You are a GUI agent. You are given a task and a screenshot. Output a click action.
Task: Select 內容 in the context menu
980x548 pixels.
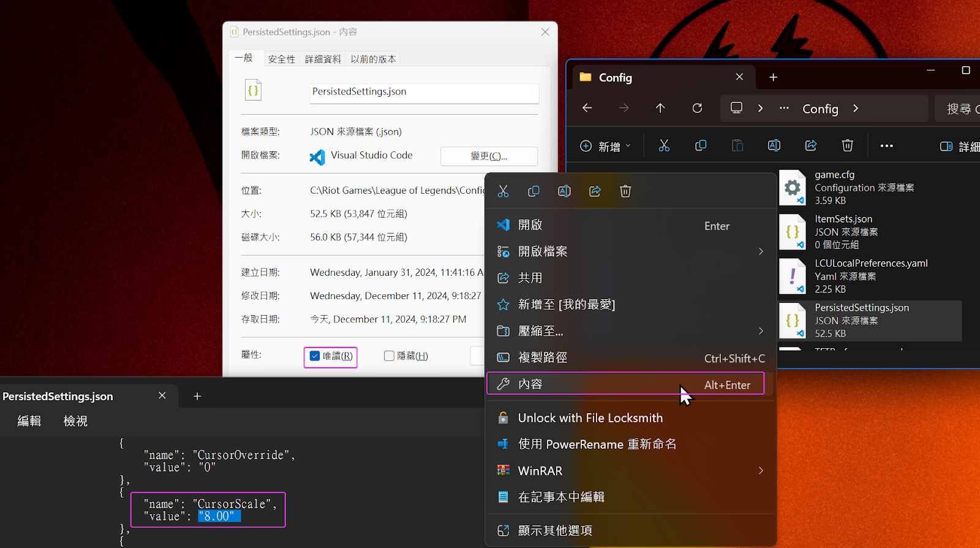625,384
